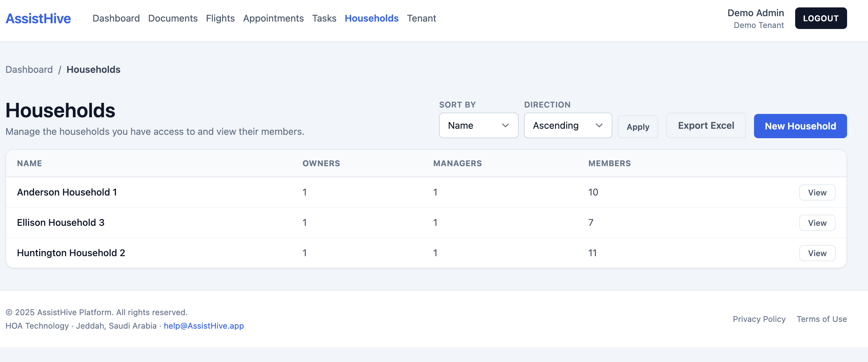The height and width of the screenshot is (362, 868).
Task: Click Export Excel
Action: [x=705, y=125]
